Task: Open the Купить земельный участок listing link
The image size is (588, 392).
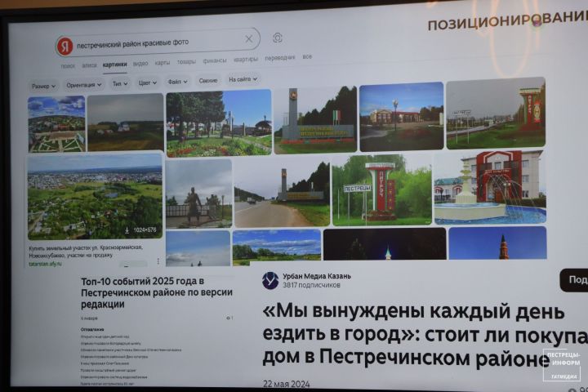Action: 86,252
